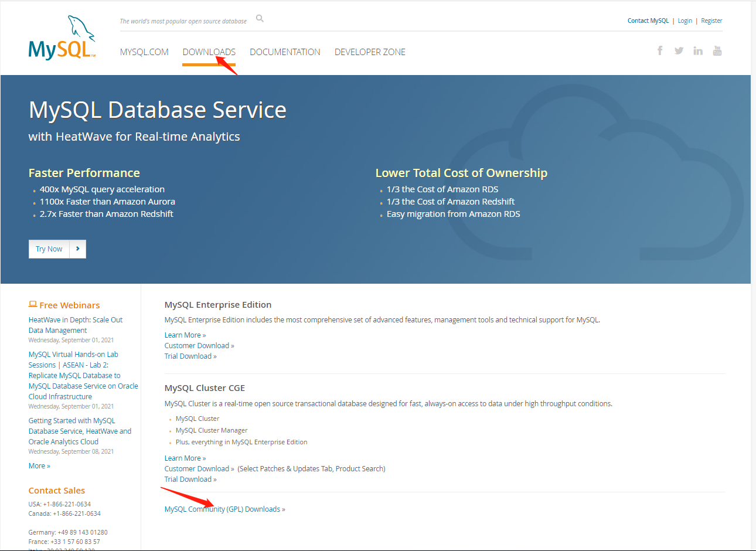Click the MySQL Enterprise Edition heading

[x=218, y=305]
